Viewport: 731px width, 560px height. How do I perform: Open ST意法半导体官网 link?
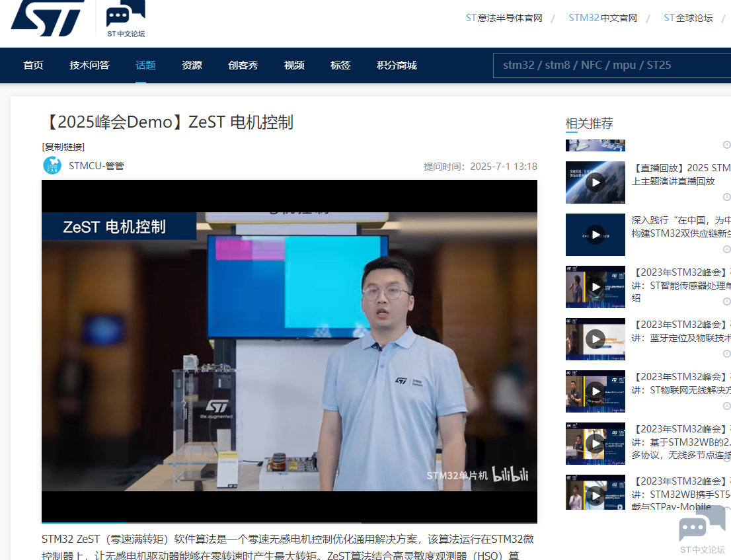(x=504, y=18)
